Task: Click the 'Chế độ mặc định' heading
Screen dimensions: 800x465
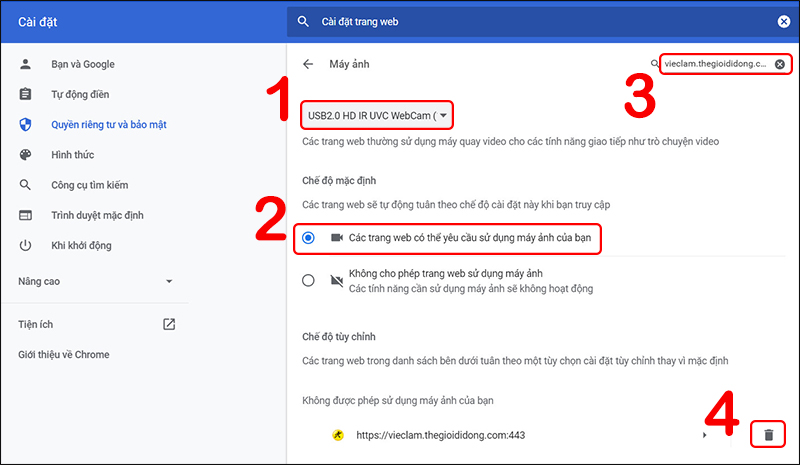Action: (339, 181)
